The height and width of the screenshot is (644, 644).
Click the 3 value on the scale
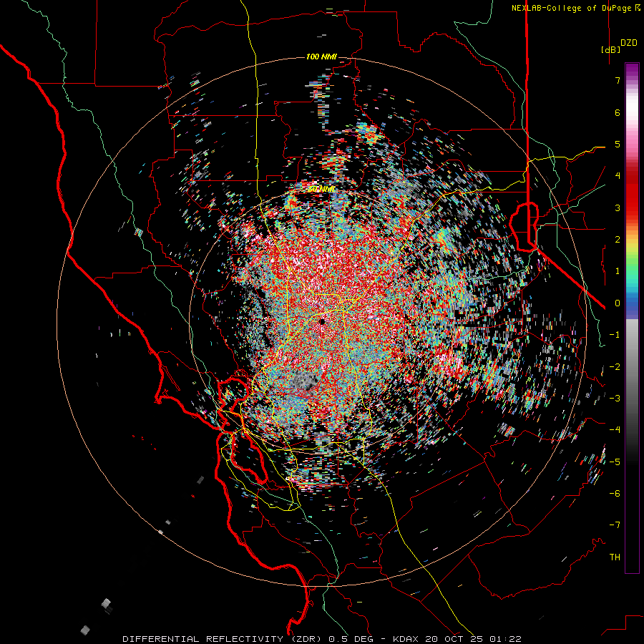point(618,208)
